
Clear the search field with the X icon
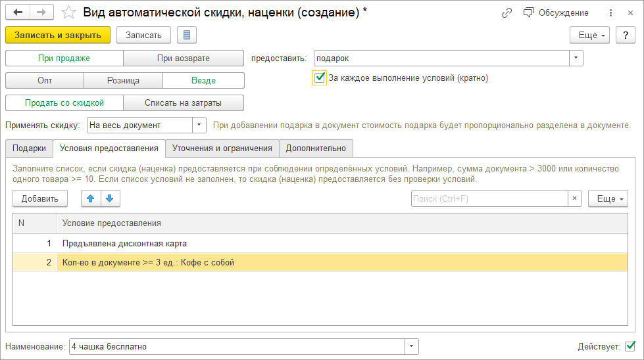575,198
